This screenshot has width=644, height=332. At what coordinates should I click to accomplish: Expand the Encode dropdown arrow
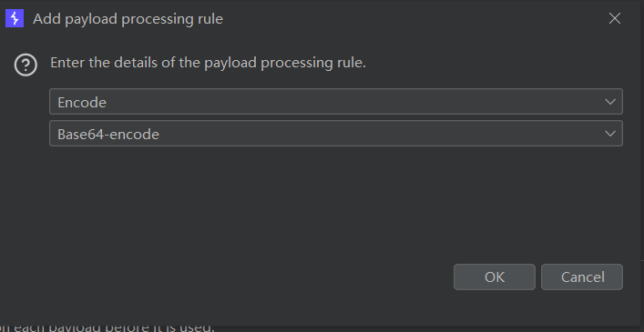coord(610,102)
